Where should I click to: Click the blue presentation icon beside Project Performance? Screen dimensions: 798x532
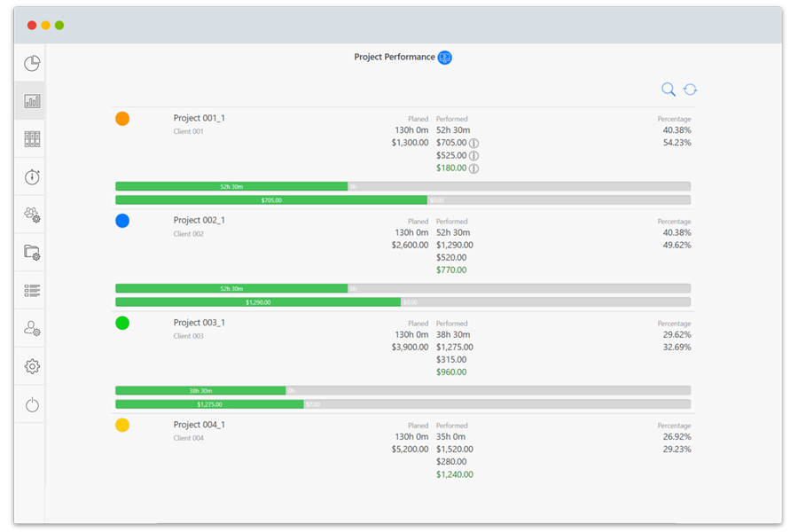445,58
